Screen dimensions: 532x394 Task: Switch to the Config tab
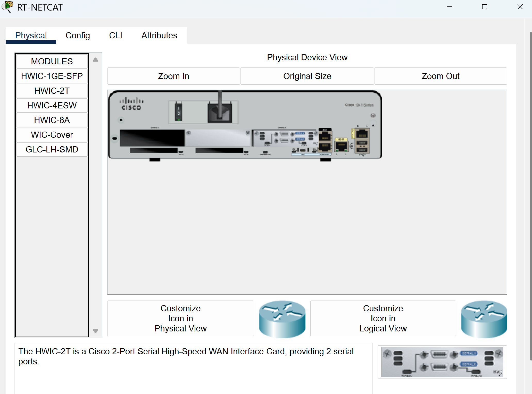pos(78,36)
